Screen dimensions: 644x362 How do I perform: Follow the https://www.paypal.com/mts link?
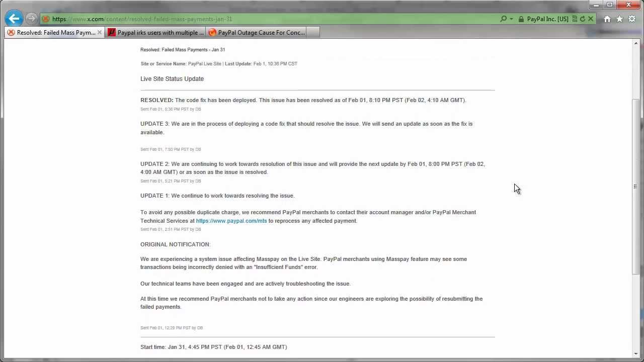click(231, 221)
